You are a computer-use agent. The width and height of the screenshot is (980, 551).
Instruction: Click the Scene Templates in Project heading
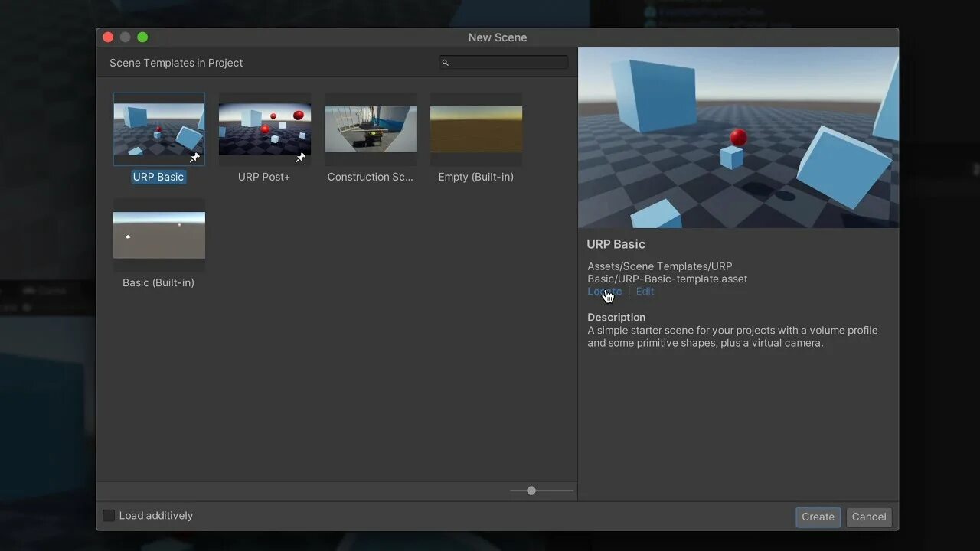coord(176,63)
